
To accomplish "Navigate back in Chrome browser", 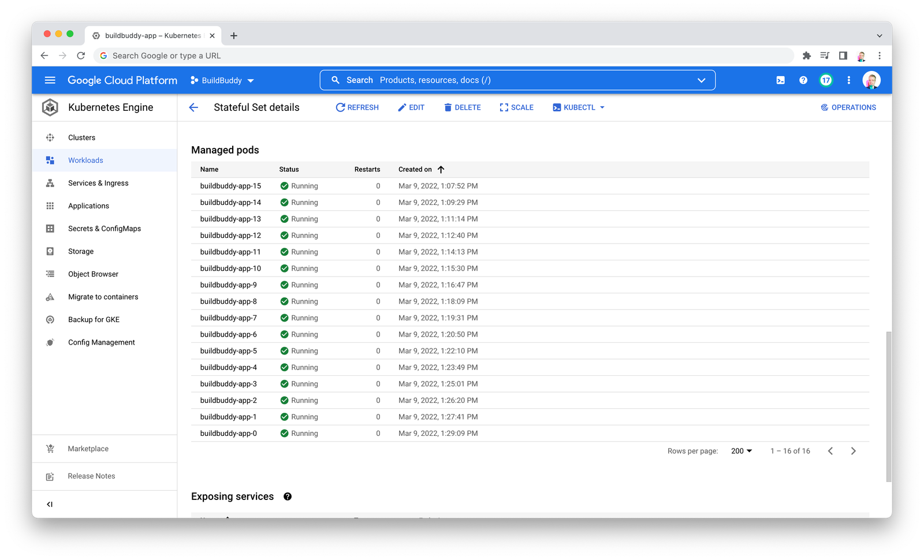I will pyautogui.click(x=44, y=55).
